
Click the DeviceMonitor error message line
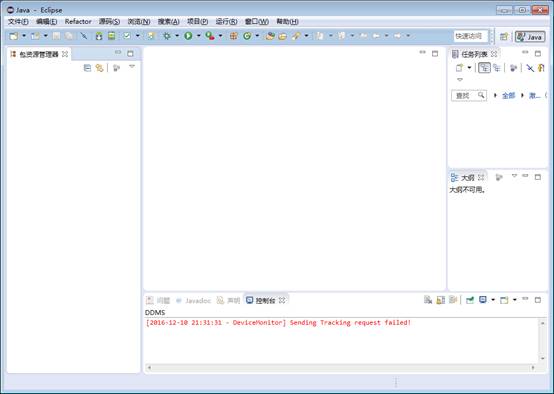pos(278,323)
